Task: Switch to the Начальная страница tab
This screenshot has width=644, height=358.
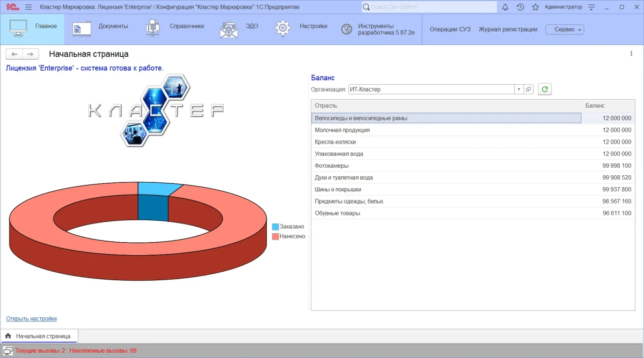Action: tap(39, 336)
